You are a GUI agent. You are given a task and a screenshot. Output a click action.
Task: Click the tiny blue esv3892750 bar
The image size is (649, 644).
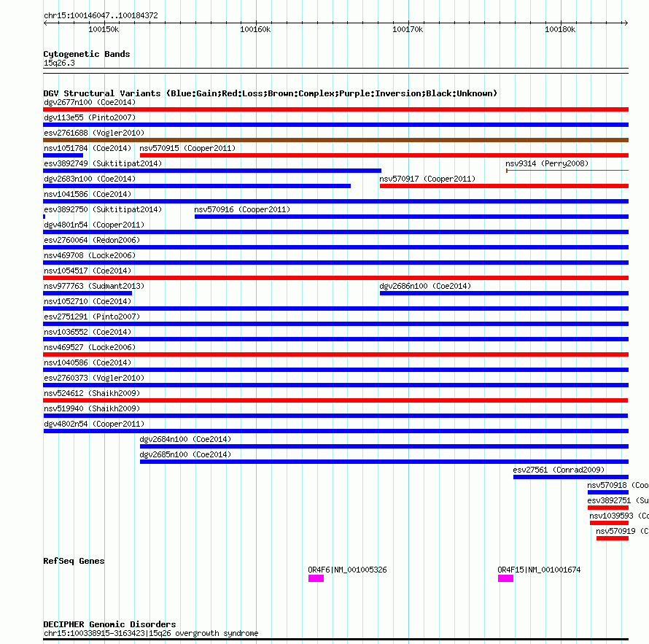click(x=44, y=217)
